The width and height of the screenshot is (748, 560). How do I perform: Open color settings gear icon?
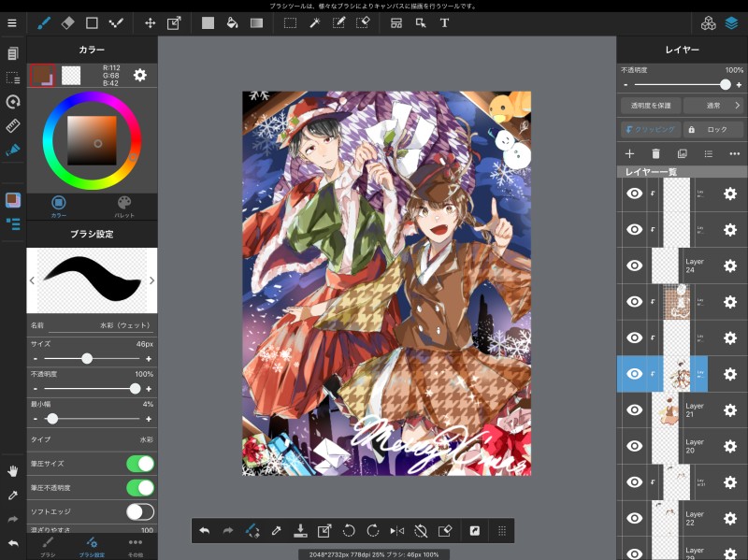point(139,75)
